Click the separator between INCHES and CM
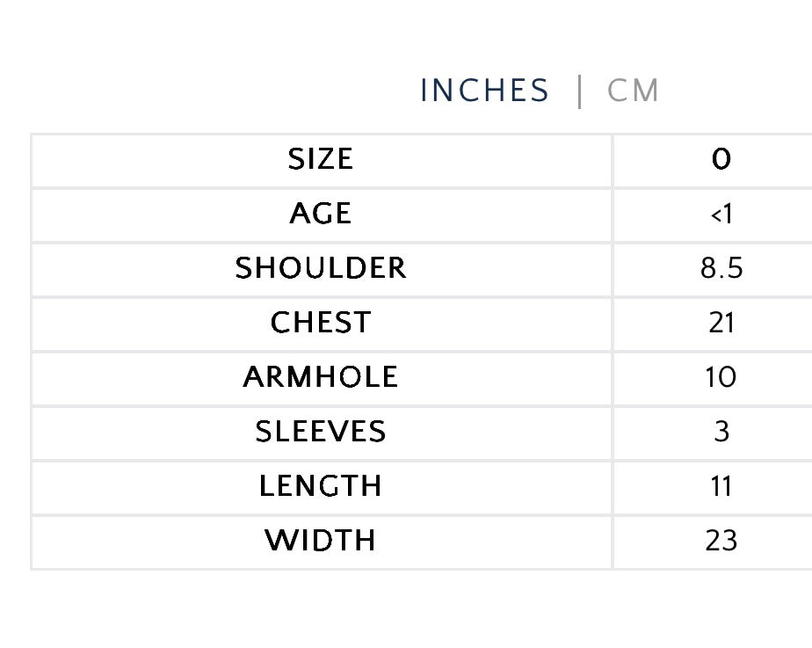812x648 pixels. (x=579, y=91)
